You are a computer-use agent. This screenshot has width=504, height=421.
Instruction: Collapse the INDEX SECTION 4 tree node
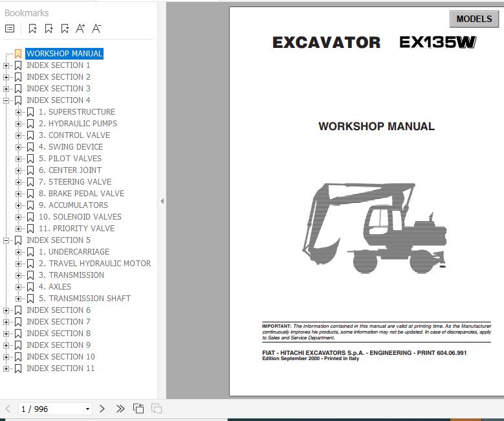tap(6, 100)
